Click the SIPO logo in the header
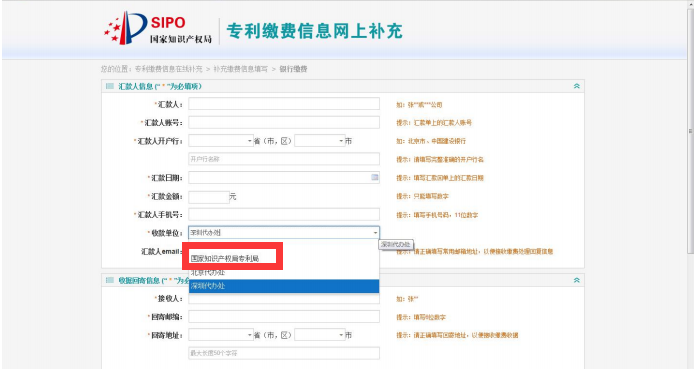This screenshot has height=381, width=694. pyautogui.click(x=158, y=28)
